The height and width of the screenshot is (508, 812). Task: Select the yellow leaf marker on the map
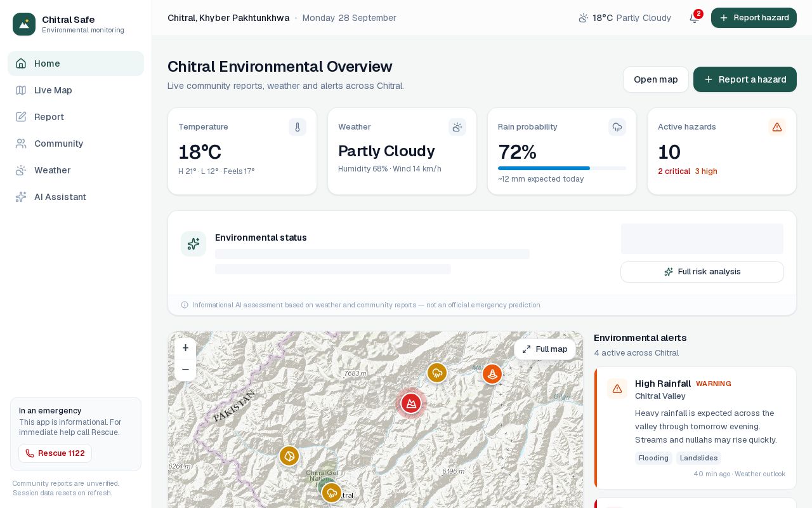point(289,456)
